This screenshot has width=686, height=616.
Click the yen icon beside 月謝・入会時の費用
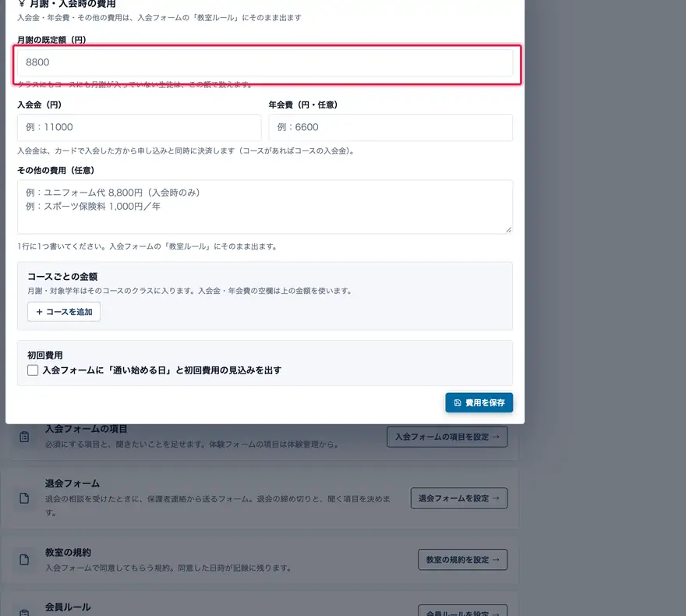pyautogui.click(x=22, y=4)
